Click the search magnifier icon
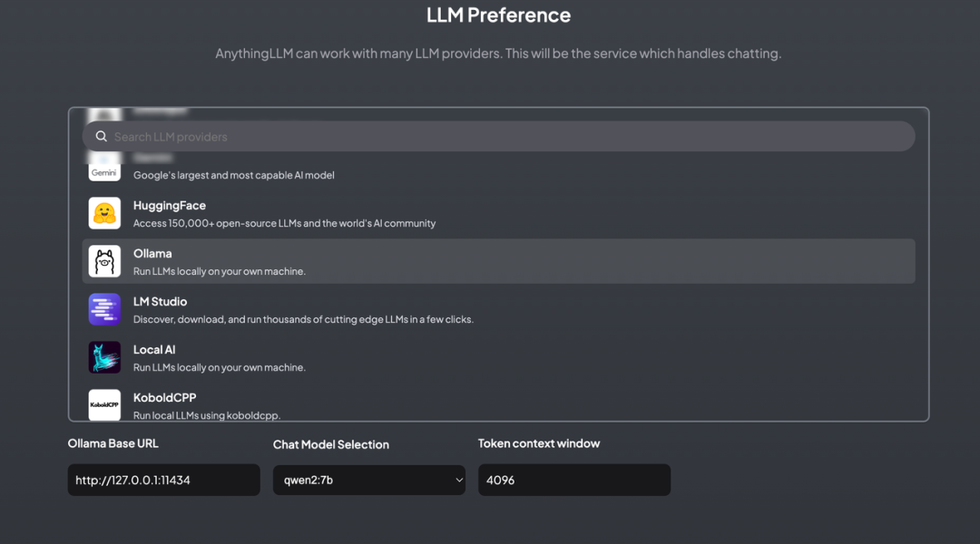 [x=101, y=137]
